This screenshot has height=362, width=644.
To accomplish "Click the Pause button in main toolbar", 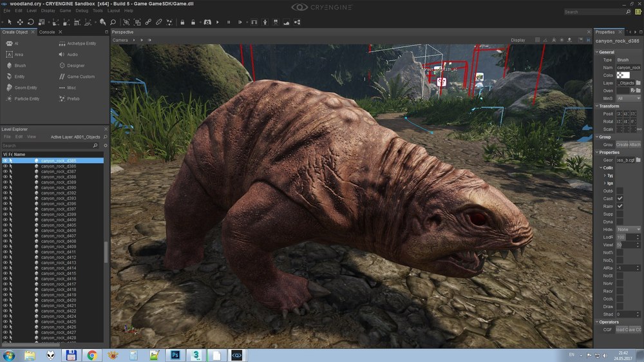I will click(x=229, y=22).
